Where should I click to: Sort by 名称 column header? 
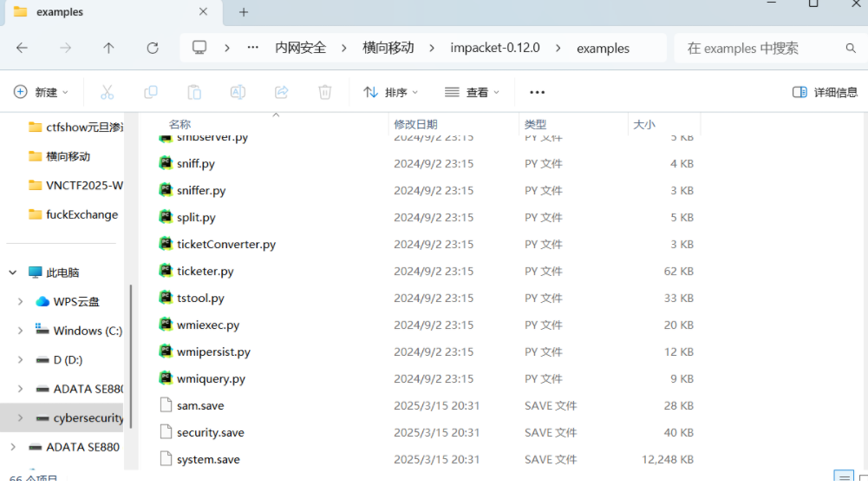(x=179, y=124)
